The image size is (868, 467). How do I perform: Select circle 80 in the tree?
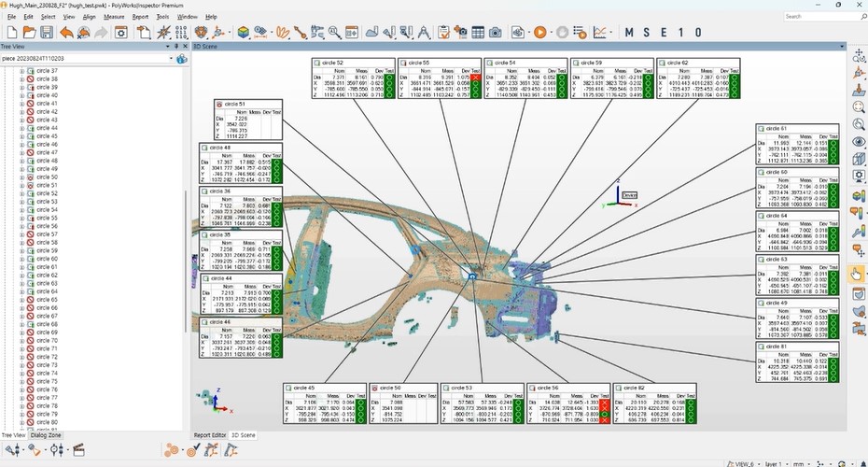coord(47,422)
